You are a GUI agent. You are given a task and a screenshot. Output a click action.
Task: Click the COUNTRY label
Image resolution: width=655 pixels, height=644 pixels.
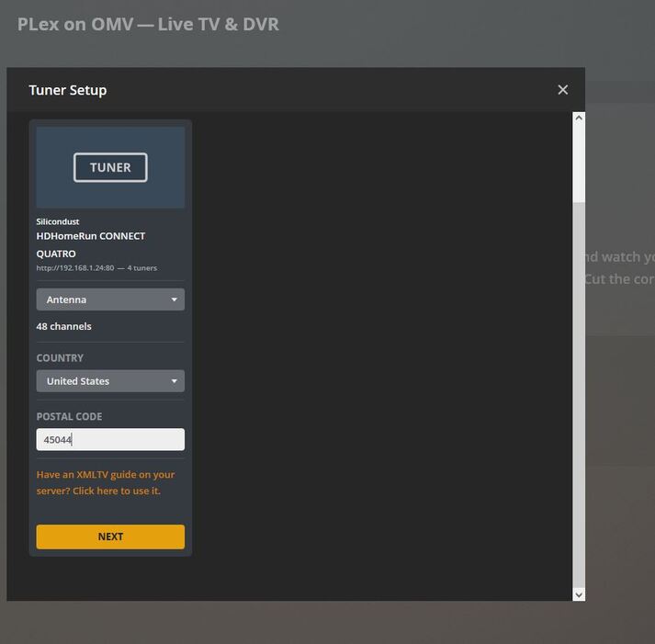(x=60, y=358)
